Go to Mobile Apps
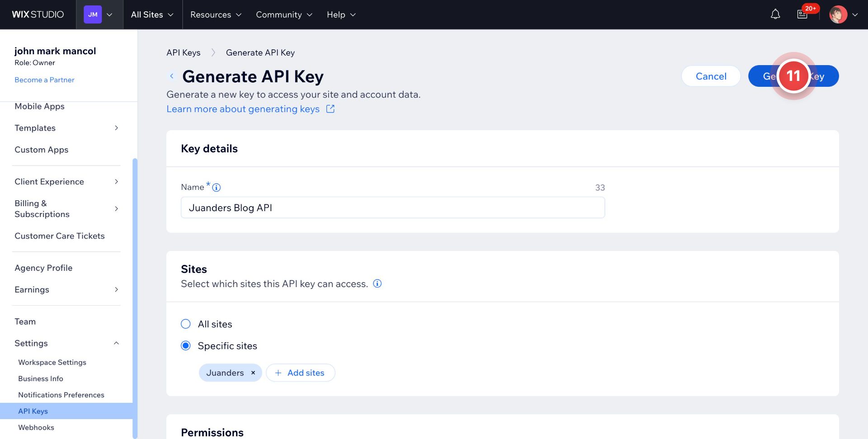868x439 pixels. 39,106
